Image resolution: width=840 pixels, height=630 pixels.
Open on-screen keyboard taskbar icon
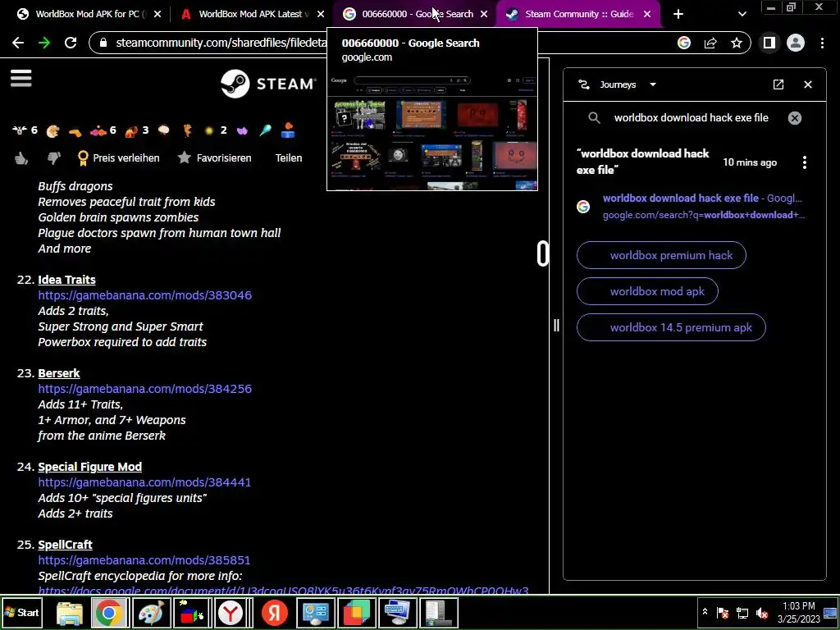[397, 612]
